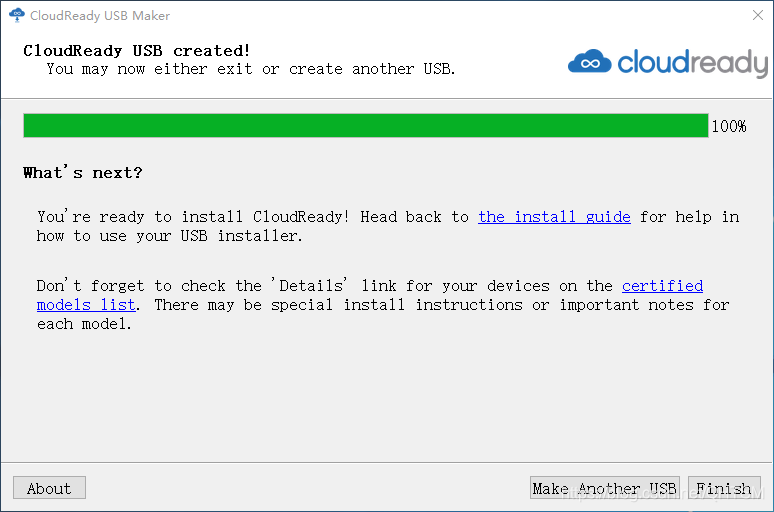The image size is (774, 512).
Task: Click 'You may now either exit' subtitle
Action: [x=251, y=69]
